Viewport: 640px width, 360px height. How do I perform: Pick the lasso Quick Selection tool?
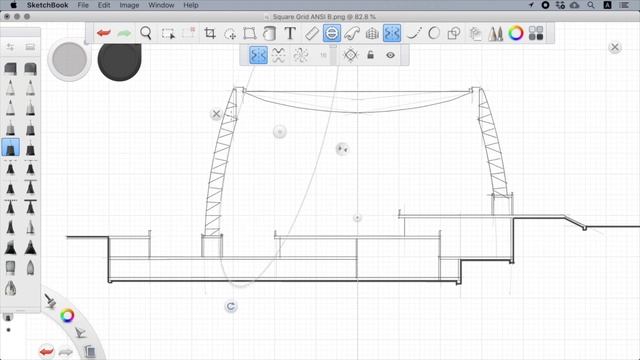point(230,33)
